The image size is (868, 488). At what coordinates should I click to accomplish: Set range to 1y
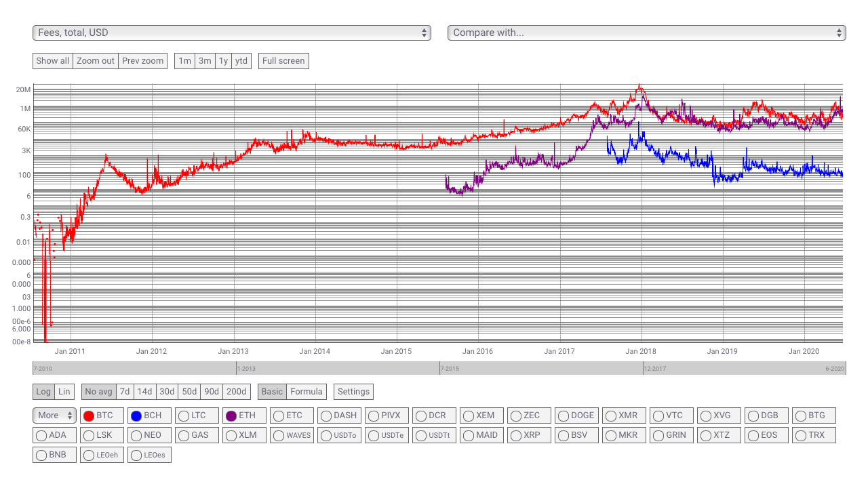(x=223, y=61)
